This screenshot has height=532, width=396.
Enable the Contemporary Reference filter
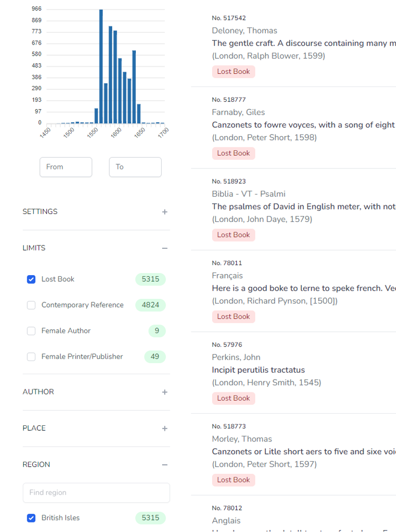click(31, 305)
